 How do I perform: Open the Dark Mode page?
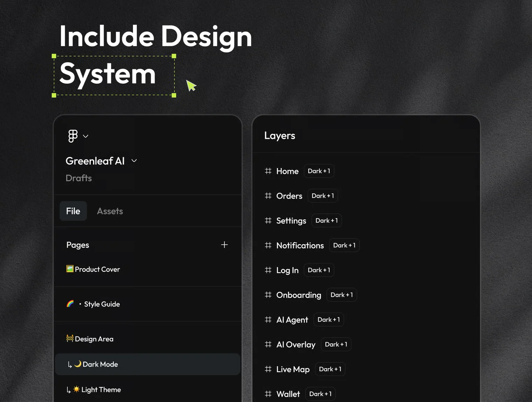pyautogui.click(x=148, y=364)
